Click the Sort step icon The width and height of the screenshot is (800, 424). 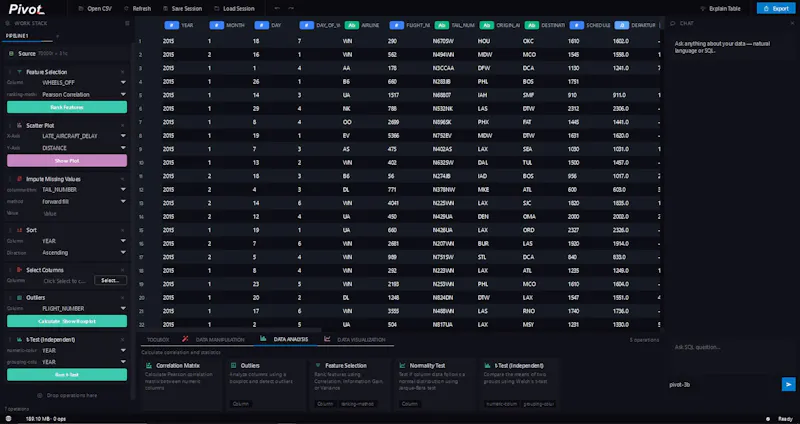click(x=19, y=230)
